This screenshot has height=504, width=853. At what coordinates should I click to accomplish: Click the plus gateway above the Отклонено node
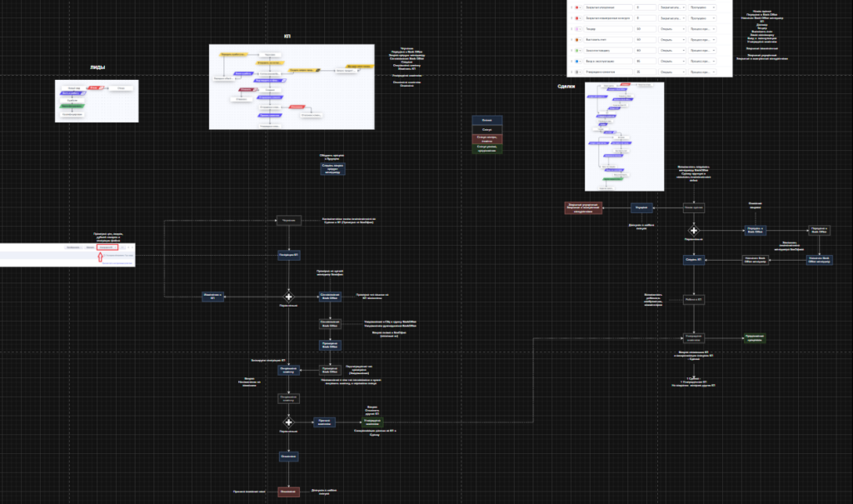[x=288, y=422]
